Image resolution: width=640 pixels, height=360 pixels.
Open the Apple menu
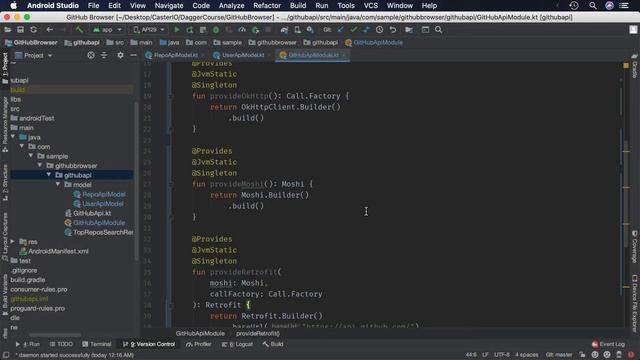point(13,6)
